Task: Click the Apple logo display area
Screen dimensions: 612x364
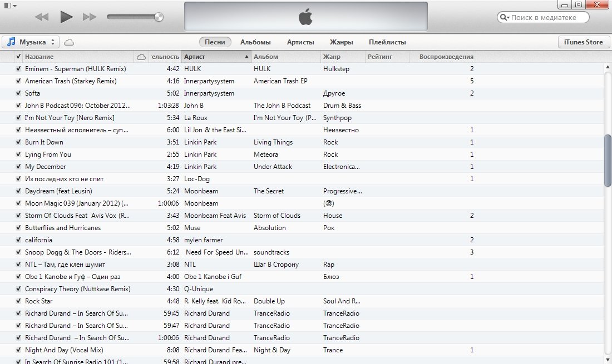Action: pyautogui.click(x=305, y=17)
